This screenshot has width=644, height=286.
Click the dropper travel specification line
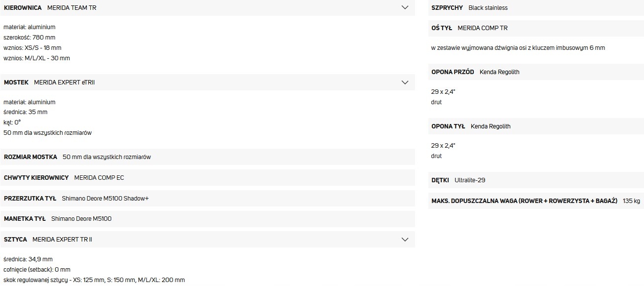click(x=94, y=280)
